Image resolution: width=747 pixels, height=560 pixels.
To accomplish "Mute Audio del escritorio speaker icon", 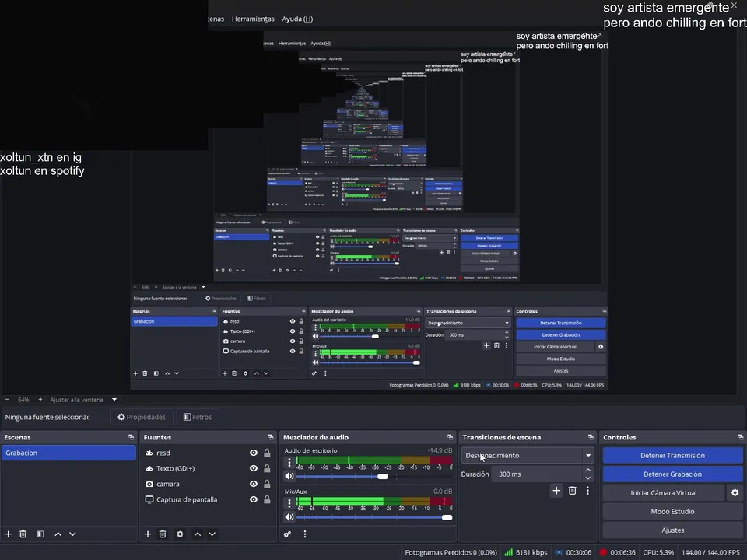I will 289,476.
